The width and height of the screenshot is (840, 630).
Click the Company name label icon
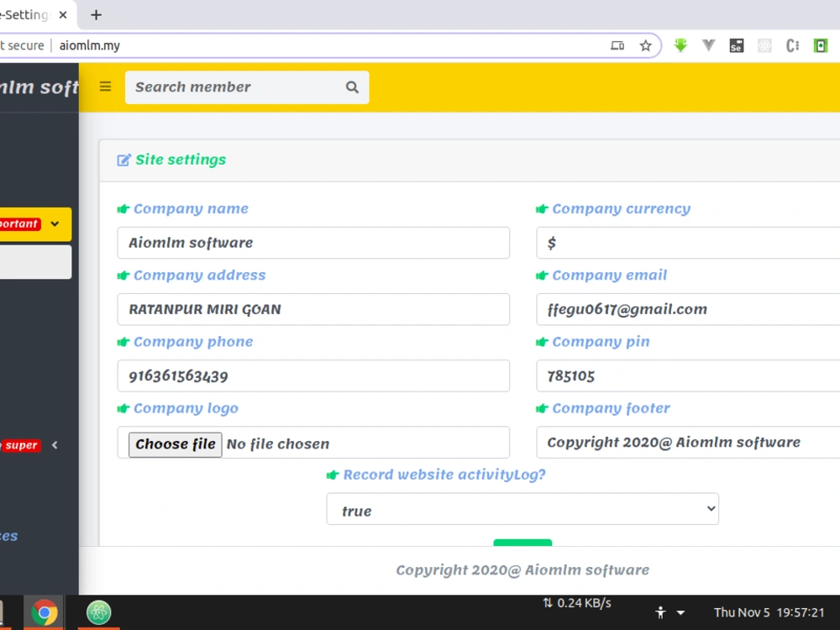(x=123, y=209)
